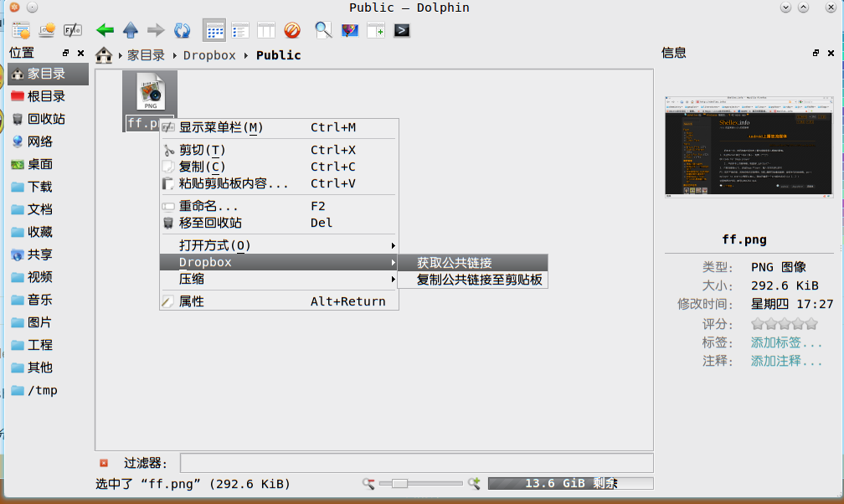Choose 剪切(T) cut from the context menu
The width and height of the screenshot is (844, 504).
tap(279, 150)
